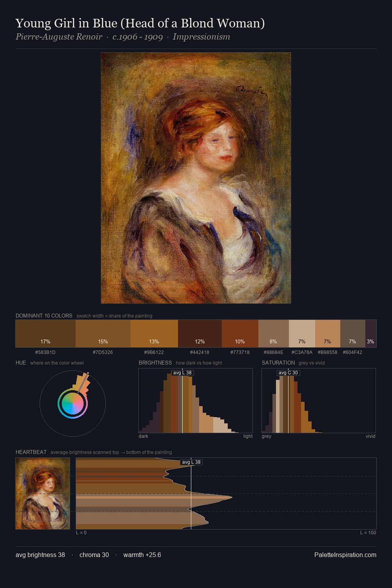Click the title 'Young Girl in Blue'
This screenshot has width=392, height=588.
(x=66, y=23)
